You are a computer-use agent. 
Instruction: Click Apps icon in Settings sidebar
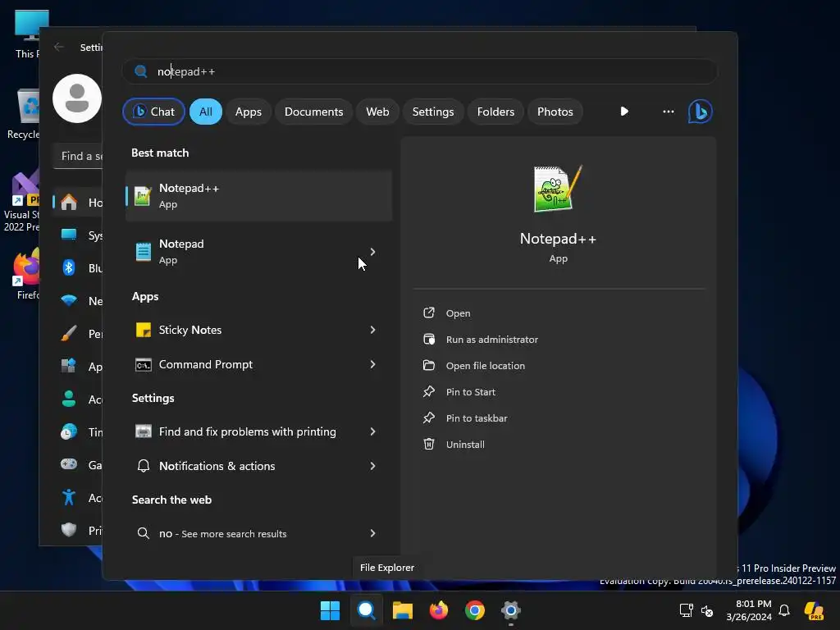[x=69, y=367]
